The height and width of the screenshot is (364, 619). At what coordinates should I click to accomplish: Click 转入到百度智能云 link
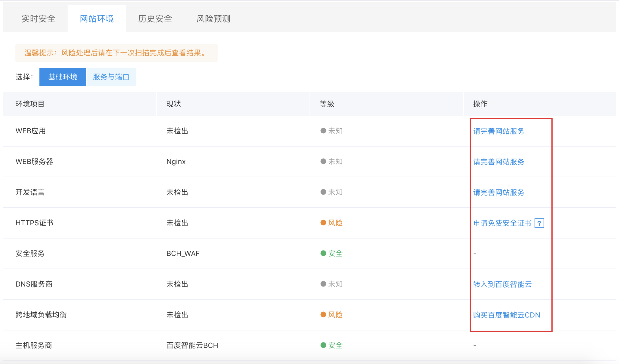[502, 284]
